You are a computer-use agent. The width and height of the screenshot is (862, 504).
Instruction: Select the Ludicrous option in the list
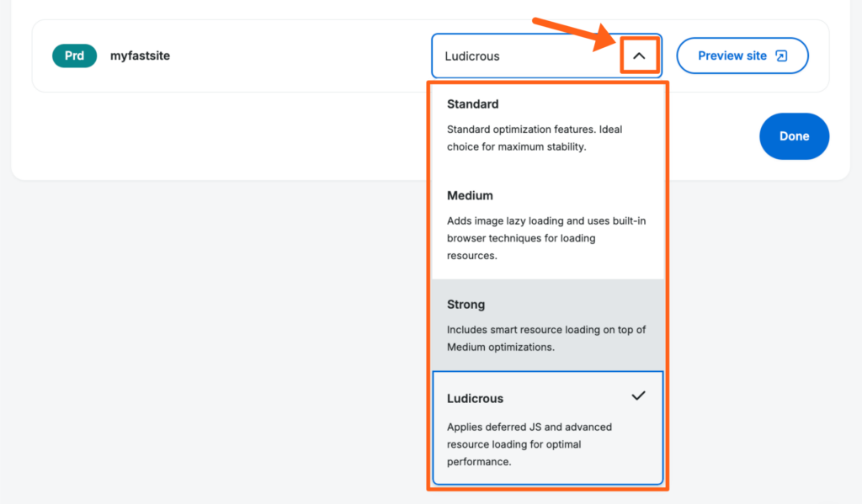click(x=547, y=428)
